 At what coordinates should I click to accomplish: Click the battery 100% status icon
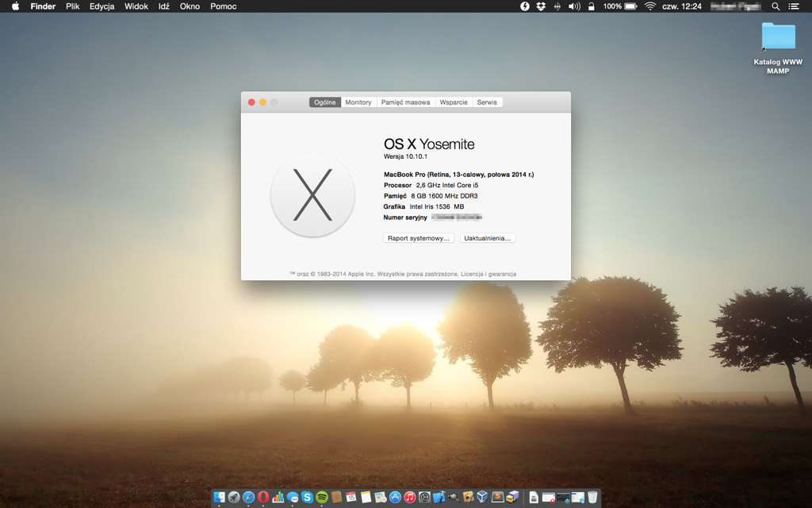(620, 6)
